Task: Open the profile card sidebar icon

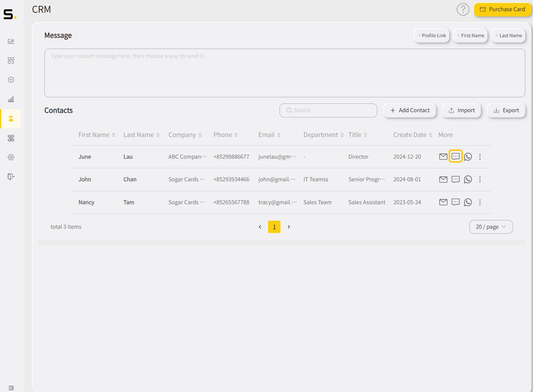Action: pyautogui.click(x=11, y=41)
